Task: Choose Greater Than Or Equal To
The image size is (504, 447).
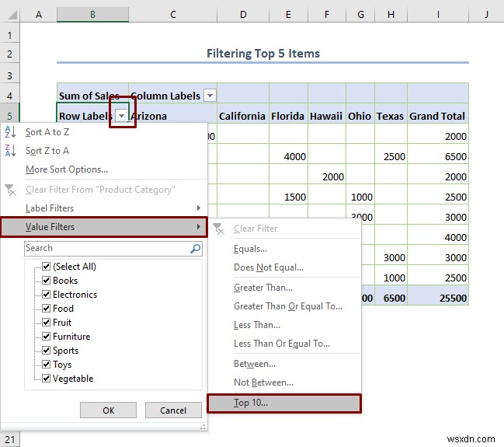Action: tap(284, 306)
